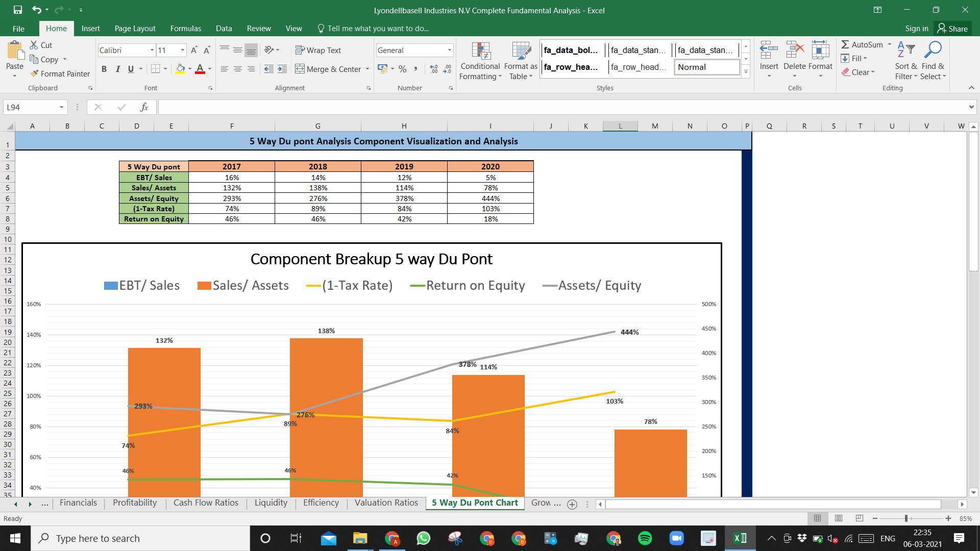
Task: Expand the Name Box dropdown
Action: [61, 107]
